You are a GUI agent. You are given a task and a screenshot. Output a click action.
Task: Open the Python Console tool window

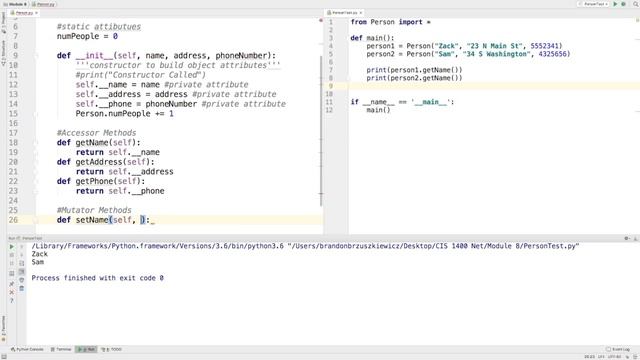pyautogui.click(x=27, y=349)
